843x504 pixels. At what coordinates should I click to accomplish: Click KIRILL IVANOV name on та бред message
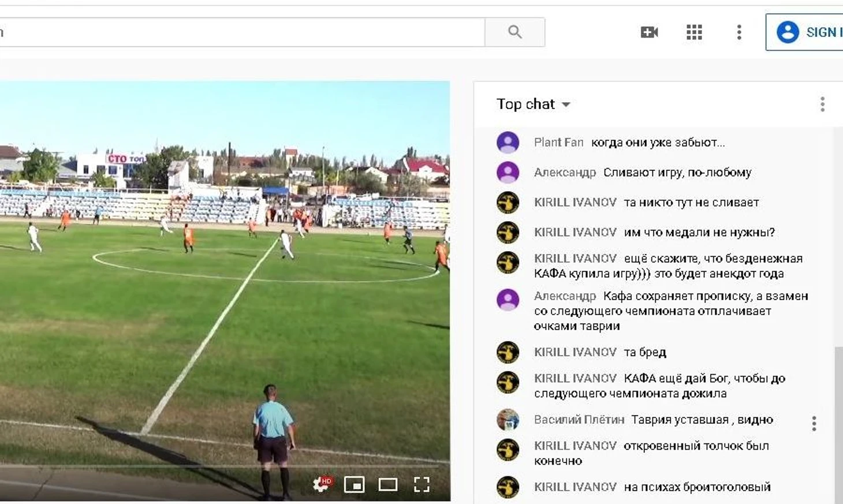pos(575,352)
